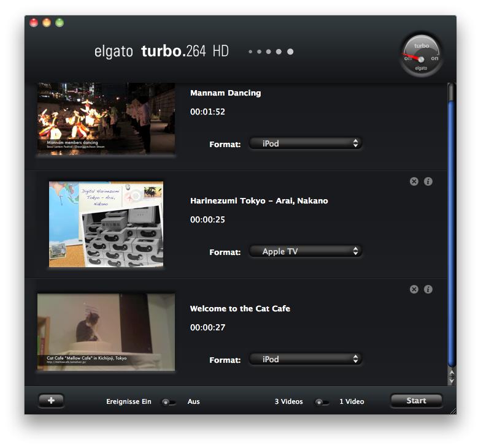Click the red close window button
The width and height of the screenshot is (481, 448).
(34, 23)
